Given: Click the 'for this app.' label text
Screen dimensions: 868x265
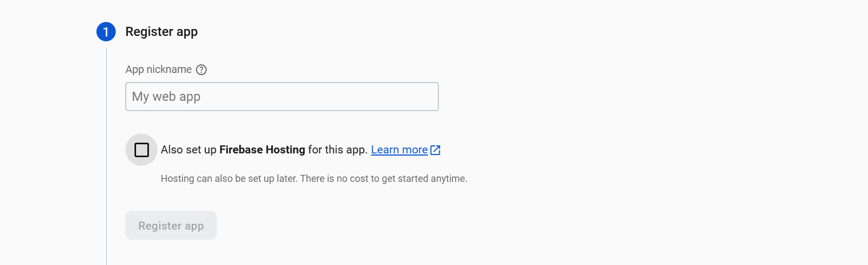Looking at the screenshot, I should click(x=338, y=150).
